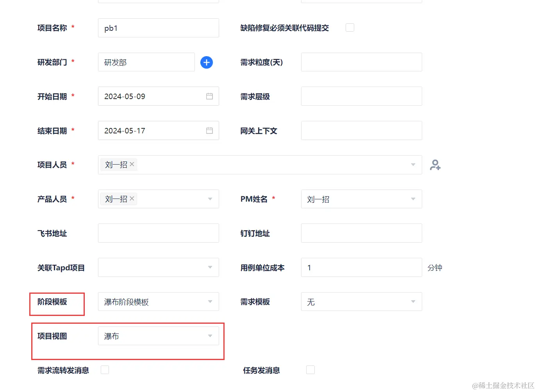Image resolution: width=537 pixels, height=392 pixels.
Task: Remove 刘一招 tag from 产品人员
Action: pyautogui.click(x=132, y=199)
